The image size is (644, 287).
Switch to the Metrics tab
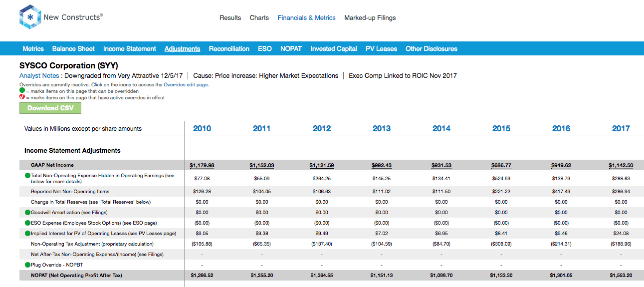coord(33,49)
